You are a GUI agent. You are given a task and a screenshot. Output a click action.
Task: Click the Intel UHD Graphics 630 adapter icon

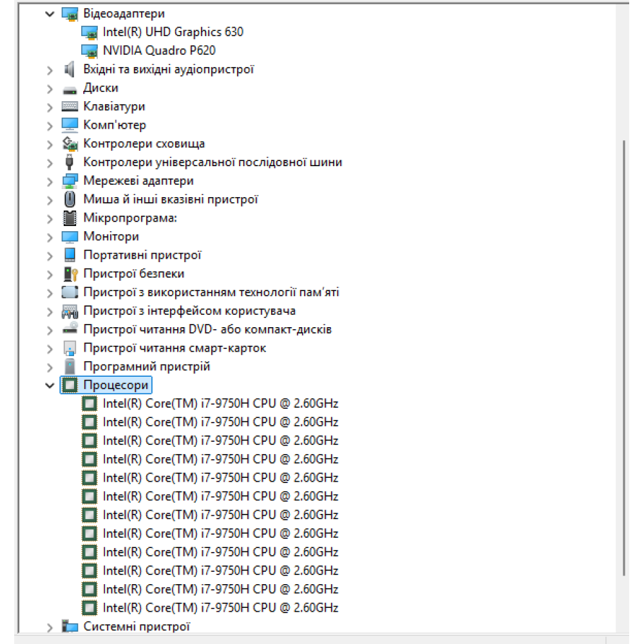[90, 32]
